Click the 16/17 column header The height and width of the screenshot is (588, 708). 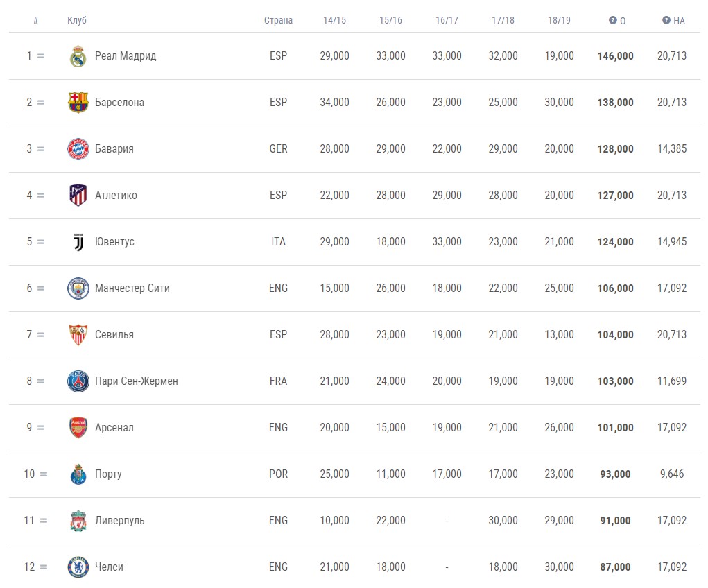(447, 20)
